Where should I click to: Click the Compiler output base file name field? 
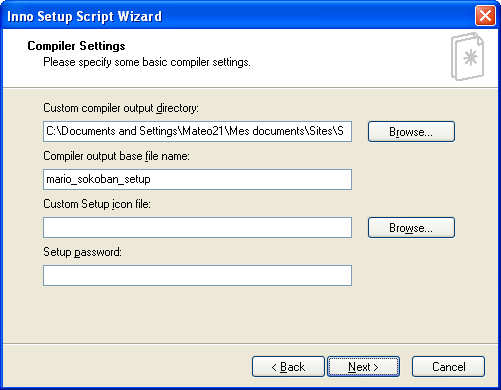pyautogui.click(x=197, y=179)
